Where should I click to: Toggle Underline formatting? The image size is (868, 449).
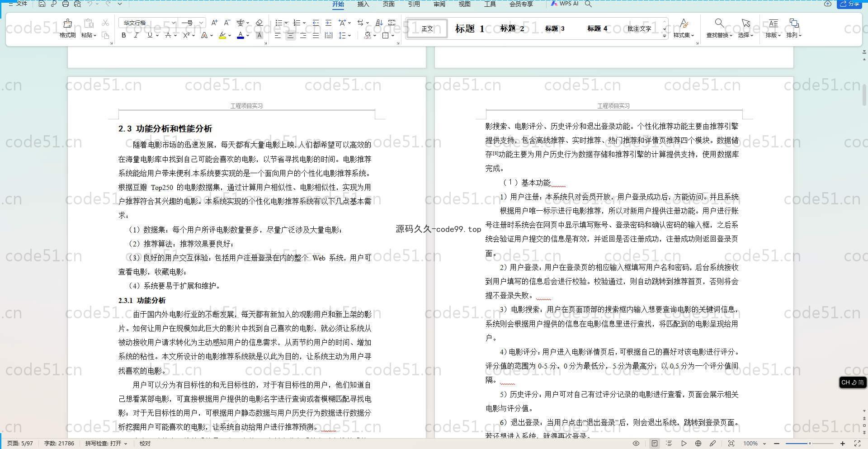tap(150, 35)
